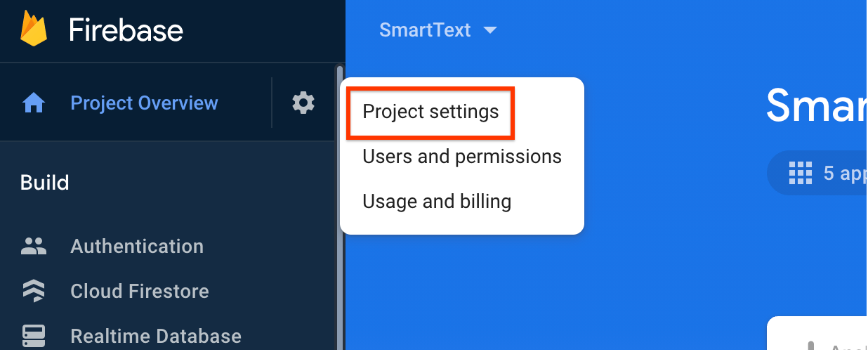Image resolution: width=868 pixels, height=352 pixels.
Task: Collapse the Build section heading
Action: (x=45, y=183)
